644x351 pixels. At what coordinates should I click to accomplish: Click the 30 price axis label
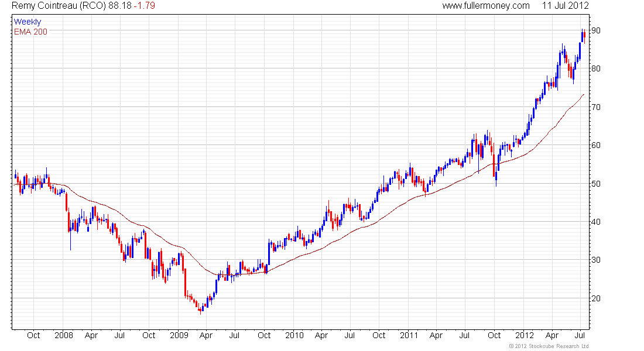pyautogui.click(x=596, y=260)
